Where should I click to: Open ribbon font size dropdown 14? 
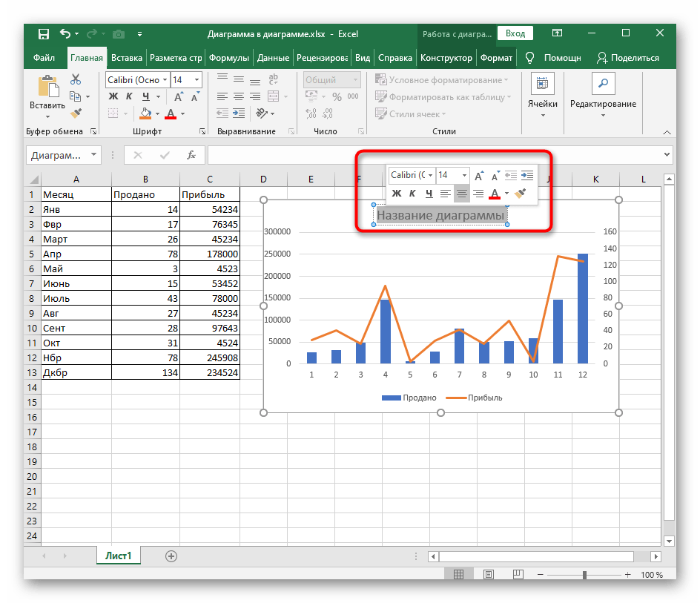197,80
